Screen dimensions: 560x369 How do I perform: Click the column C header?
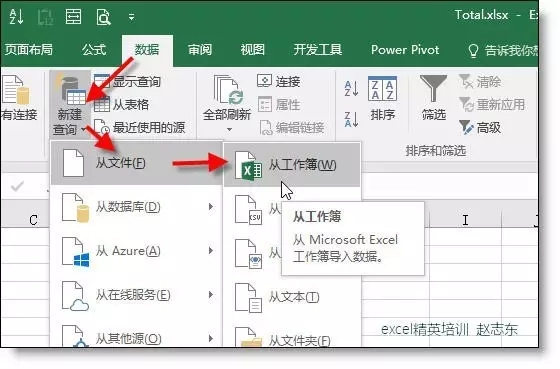[x=34, y=220]
